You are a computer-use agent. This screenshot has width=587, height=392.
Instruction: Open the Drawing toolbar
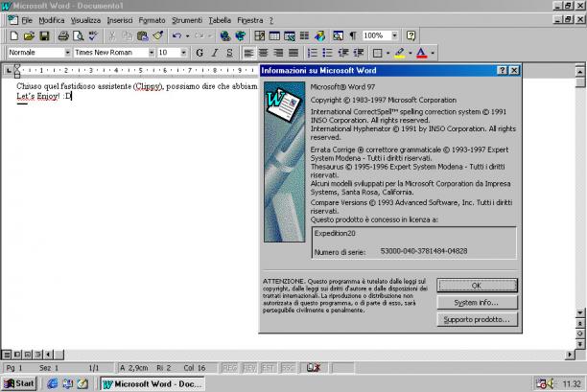pyautogui.click(x=319, y=35)
